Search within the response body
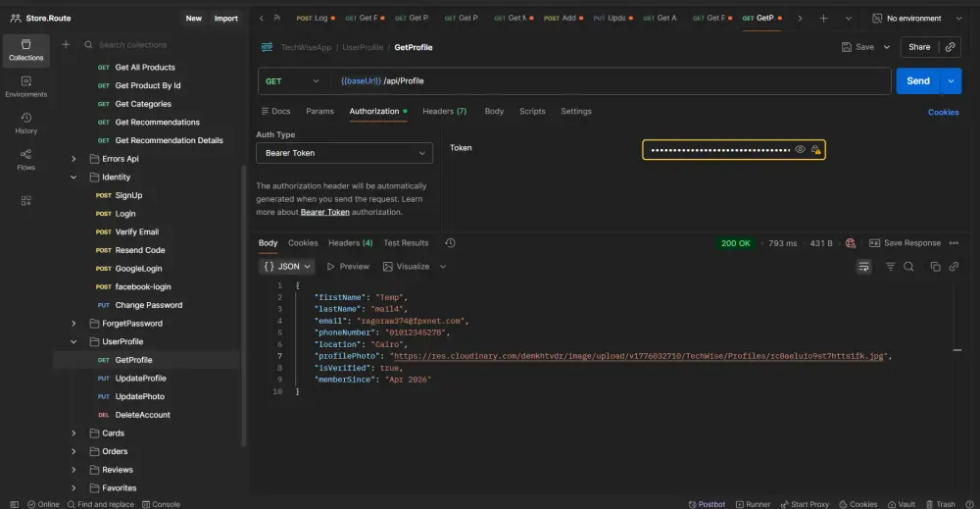The width and height of the screenshot is (980, 509). (908, 267)
